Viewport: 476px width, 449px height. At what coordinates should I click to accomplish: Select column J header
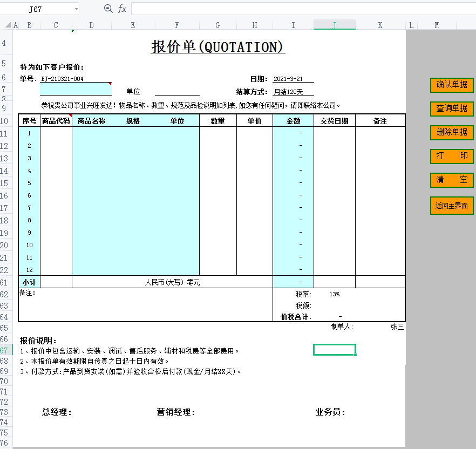(x=334, y=24)
